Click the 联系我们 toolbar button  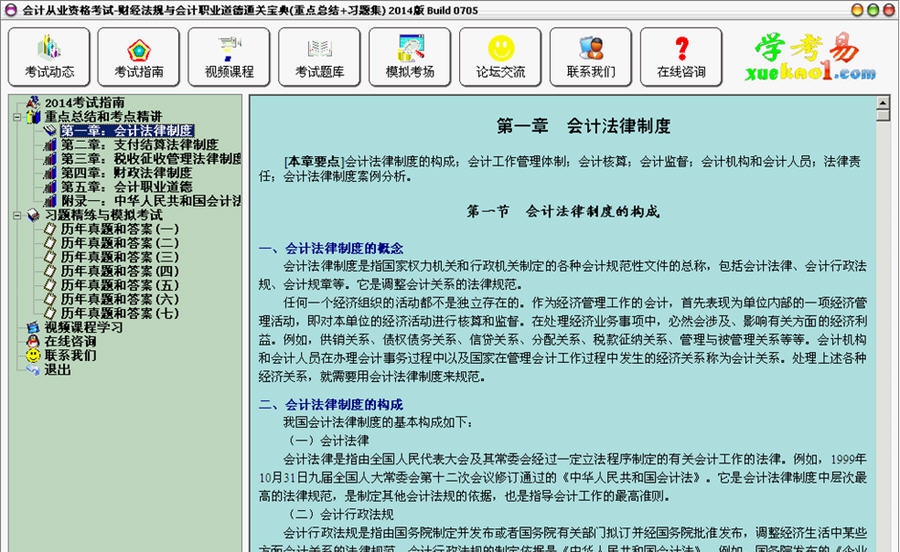(x=591, y=57)
